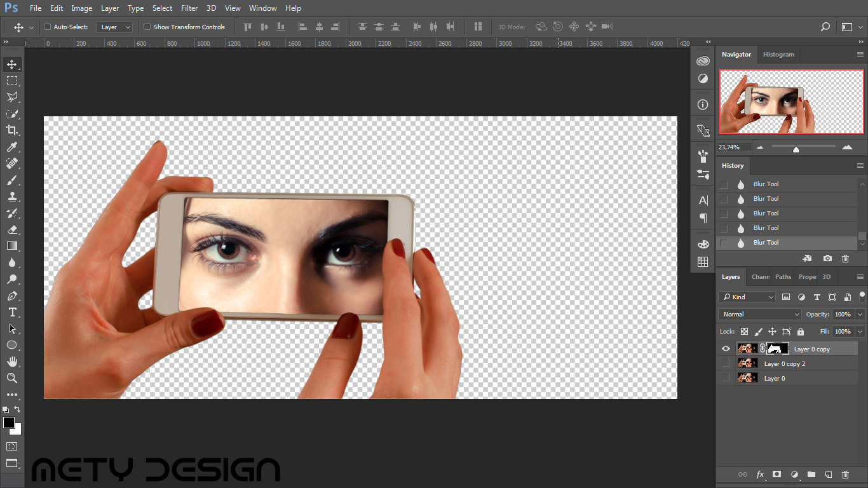Select the History Brush tool
868x488 pixels.
tap(11, 213)
